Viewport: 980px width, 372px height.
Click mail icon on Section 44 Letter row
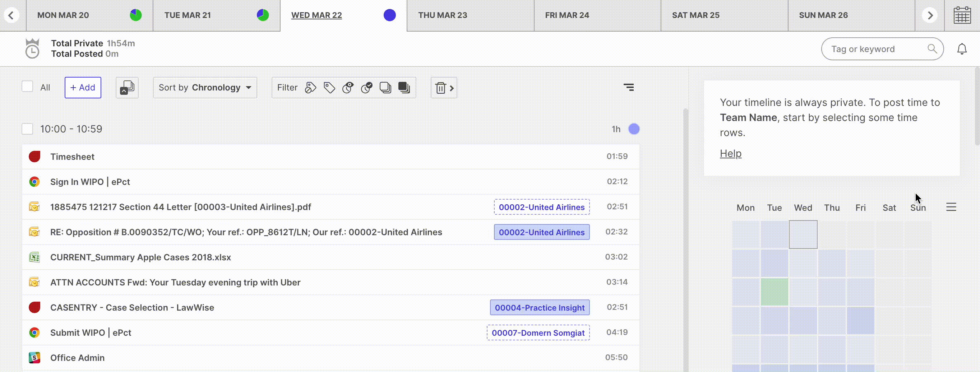tap(34, 206)
